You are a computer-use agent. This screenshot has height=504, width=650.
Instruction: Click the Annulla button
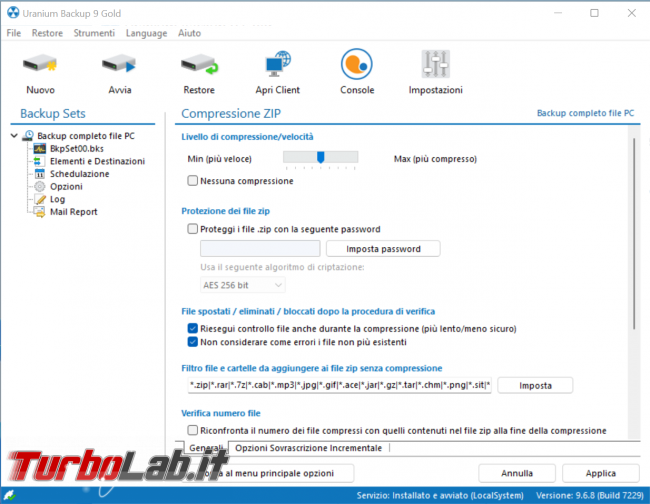pyautogui.click(x=517, y=473)
